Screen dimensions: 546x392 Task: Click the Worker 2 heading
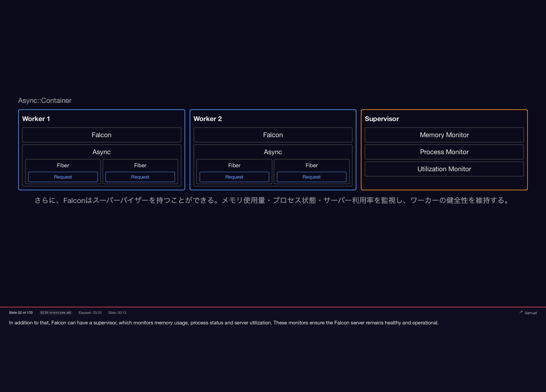pos(208,119)
